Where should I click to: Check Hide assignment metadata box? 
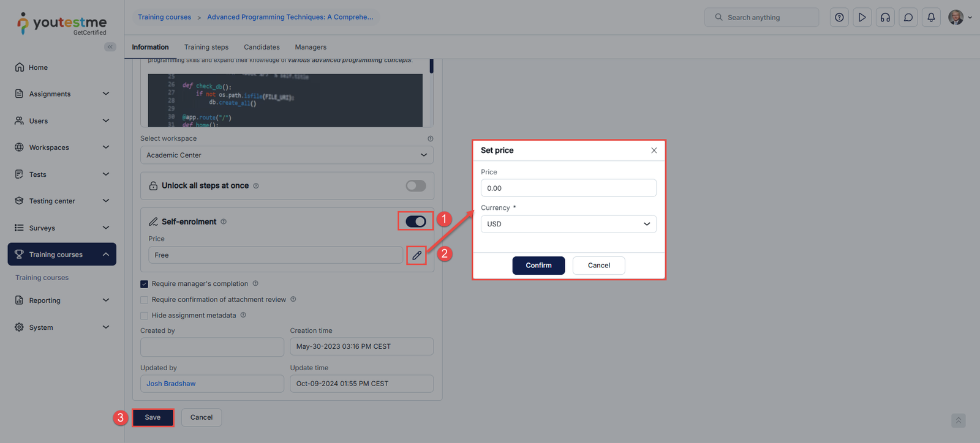tap(145, 316)
